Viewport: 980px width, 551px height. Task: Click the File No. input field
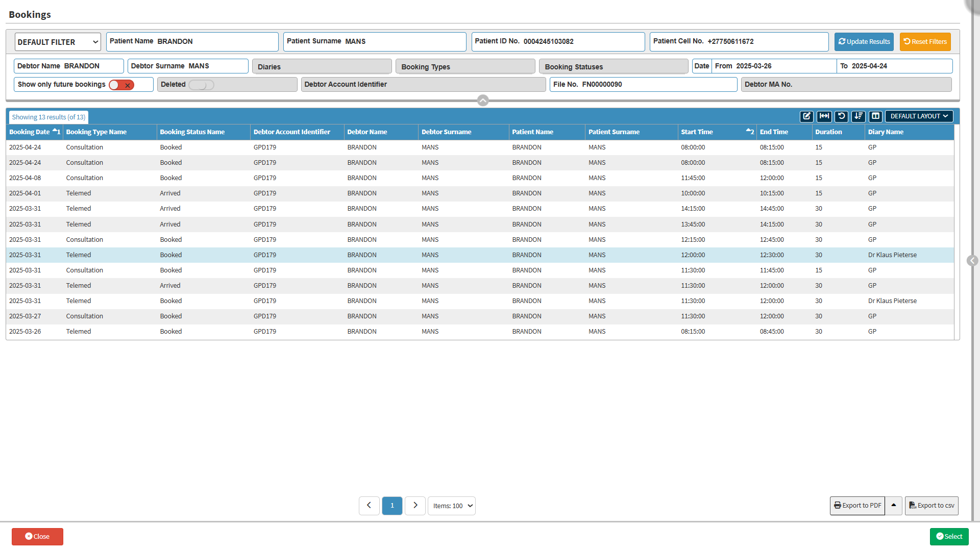[x=657, y=85]
